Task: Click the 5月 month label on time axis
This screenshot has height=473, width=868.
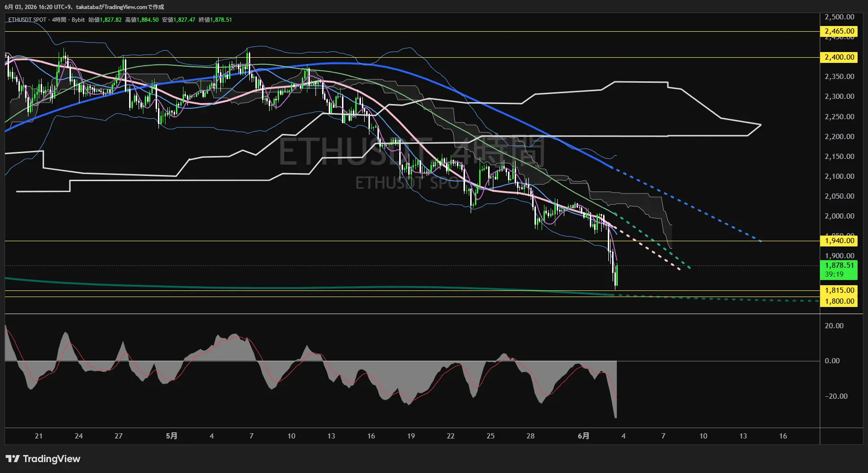Action: [x=172, y=436]
